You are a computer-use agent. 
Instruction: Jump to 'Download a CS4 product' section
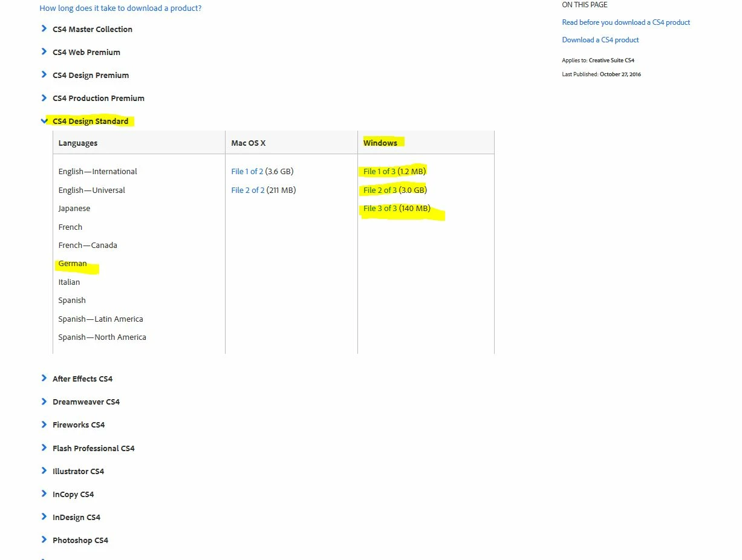click(x=600, y=40)
